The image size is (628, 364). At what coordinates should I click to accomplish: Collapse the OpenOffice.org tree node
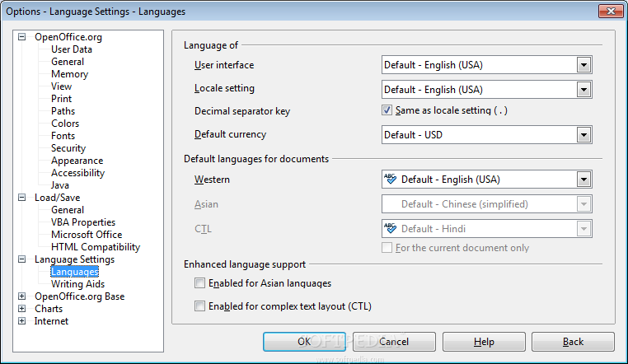pos(22,37)
